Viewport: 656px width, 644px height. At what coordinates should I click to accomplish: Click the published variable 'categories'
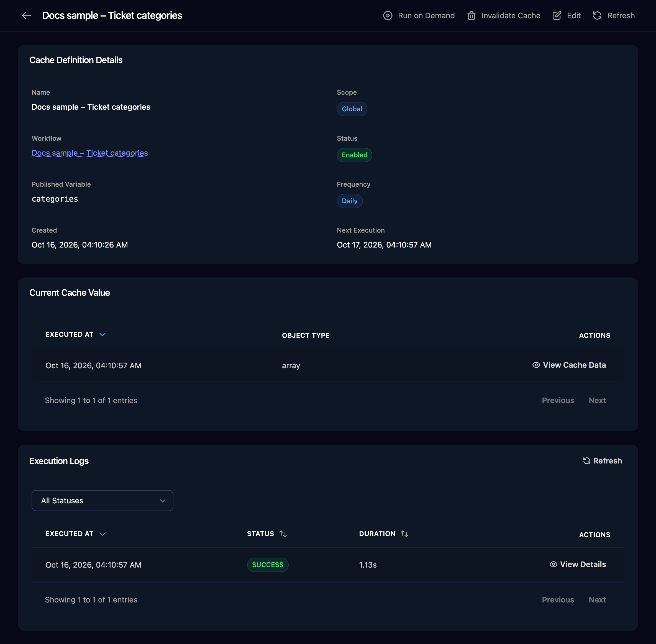click(x=55, y=199)
